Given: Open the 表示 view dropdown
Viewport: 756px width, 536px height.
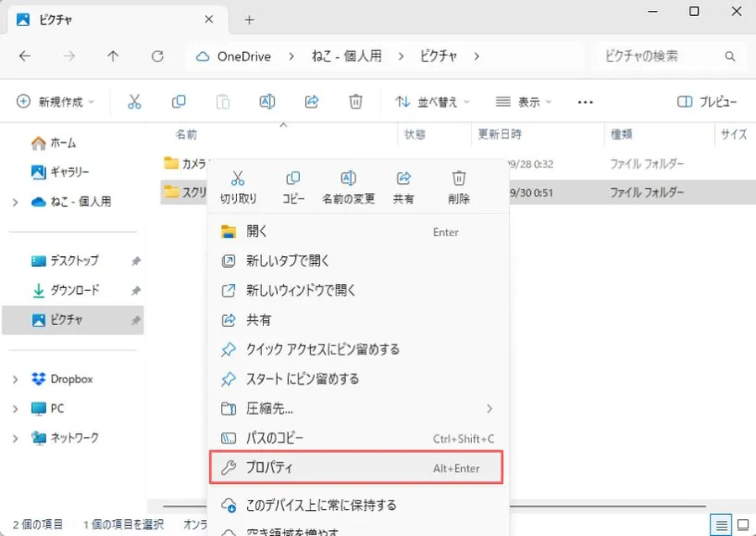Looking at the screenshot, I should [x=524, y=102].
